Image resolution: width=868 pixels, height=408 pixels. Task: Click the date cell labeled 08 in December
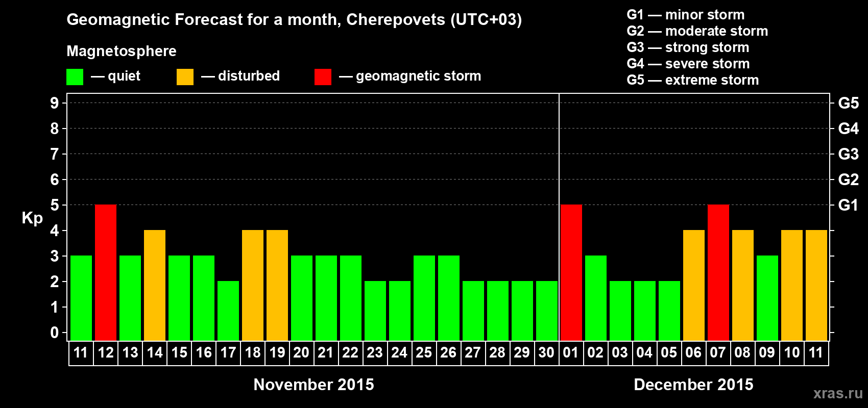(x=743, y=353)
